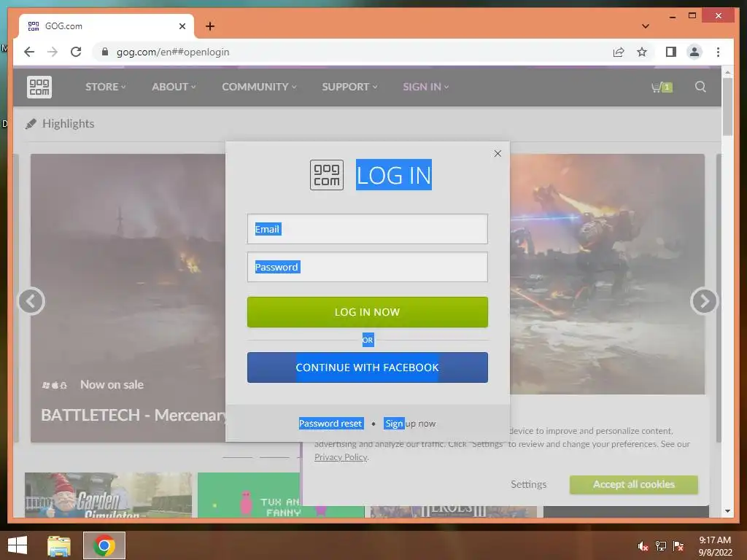Click the BATTLETECH - Mercenary banner title
The image size is (747, 560).
[133, 415]
